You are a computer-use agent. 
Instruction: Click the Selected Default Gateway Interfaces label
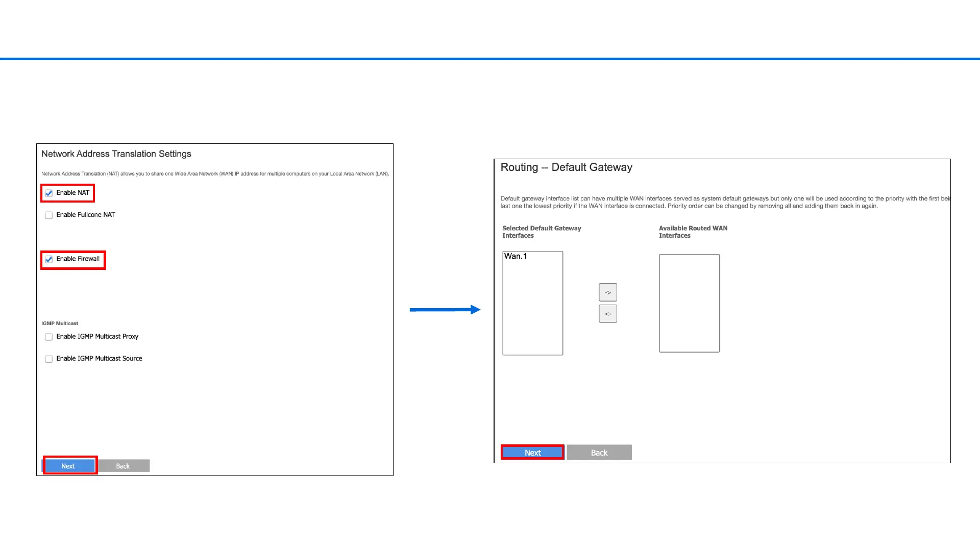pos(541,232)
